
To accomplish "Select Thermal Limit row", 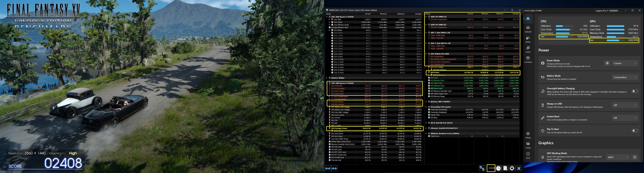I will 375,160.
